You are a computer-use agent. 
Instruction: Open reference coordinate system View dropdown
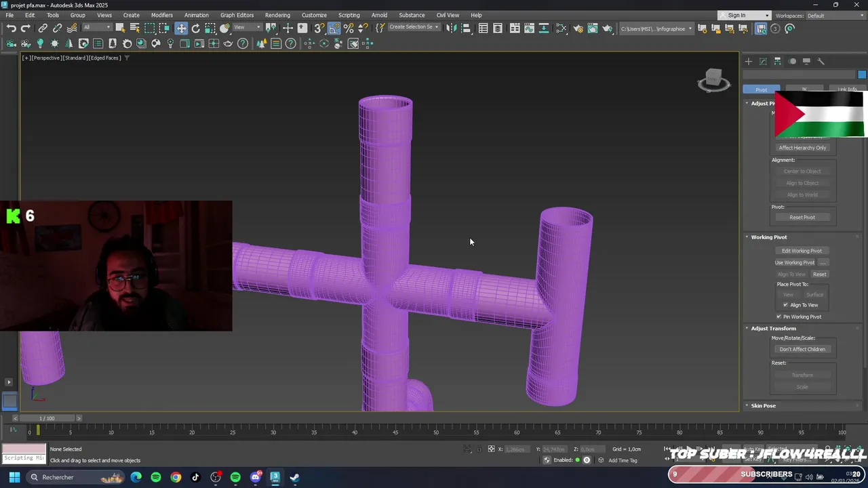click(248, 28)
